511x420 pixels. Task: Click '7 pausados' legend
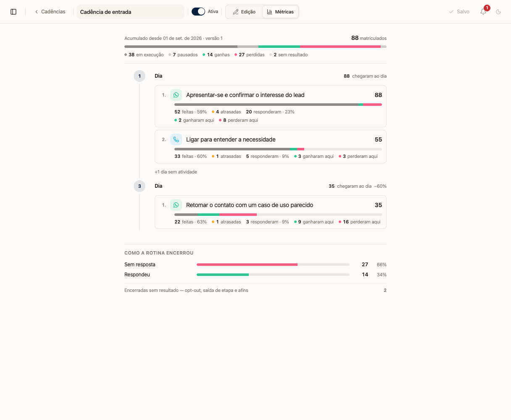pos(183,55)
